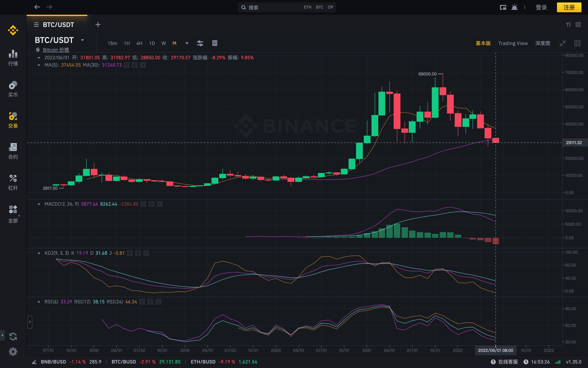This screenshot has width=588, height=368.
Task: Remove the MACD indicator with X
Action: click(159, 204)
